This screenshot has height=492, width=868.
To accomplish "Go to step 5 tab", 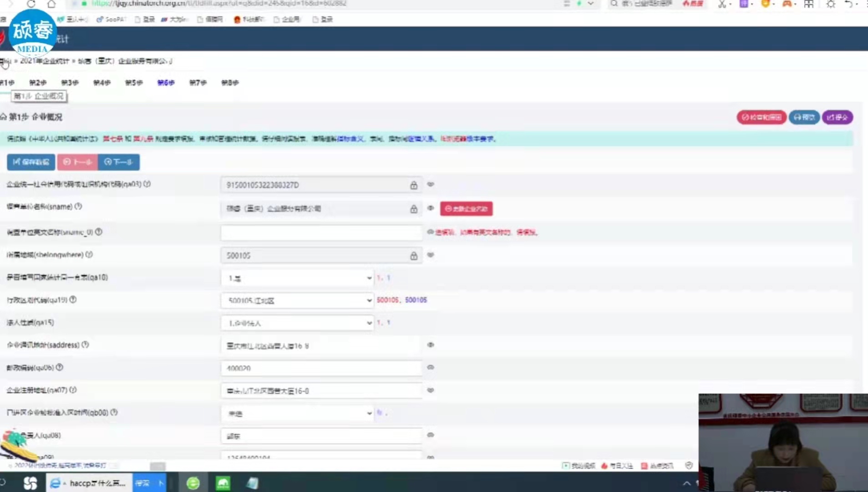I will coord(134,82).
